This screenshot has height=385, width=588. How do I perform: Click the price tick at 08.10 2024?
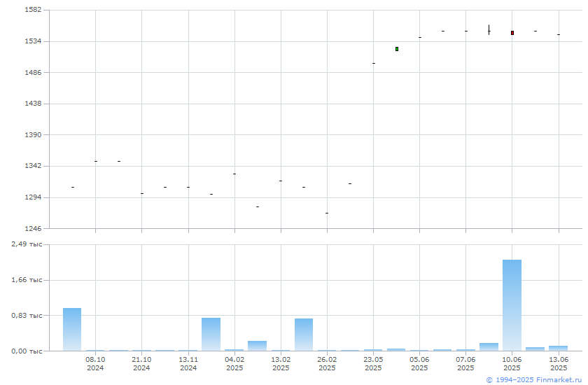[96, 161]
